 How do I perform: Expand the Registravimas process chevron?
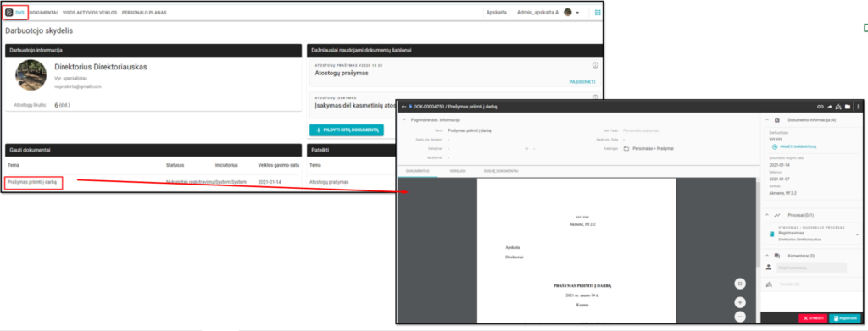point(858,234)
